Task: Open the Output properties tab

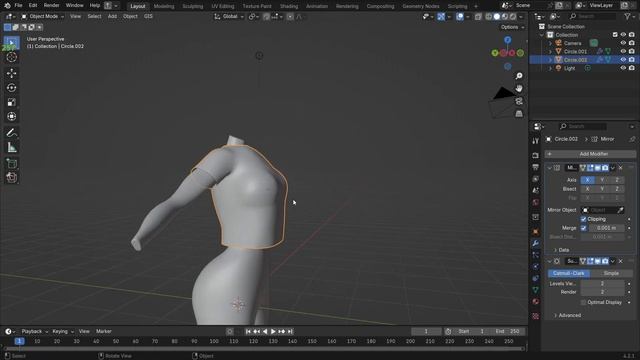Action: 536,167
